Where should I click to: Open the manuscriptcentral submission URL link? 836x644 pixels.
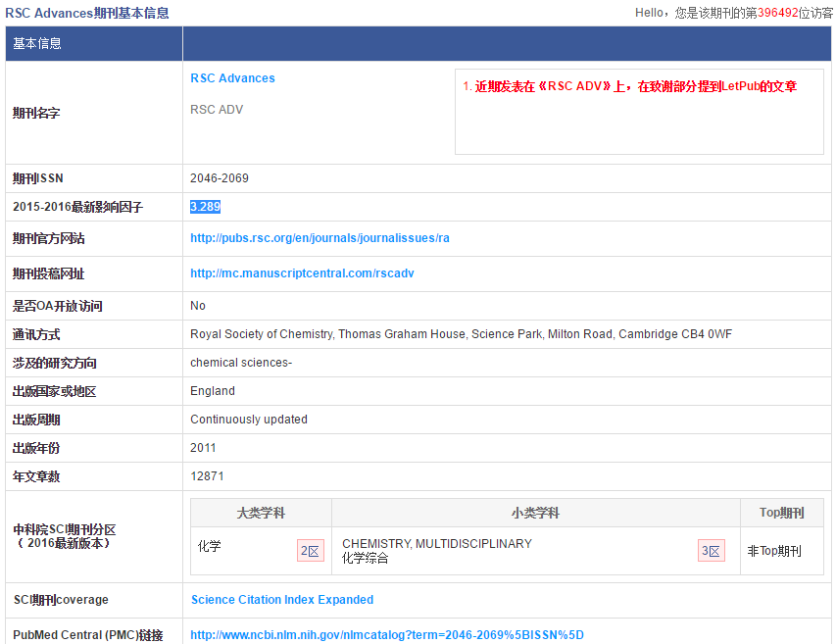coord(302,273)
